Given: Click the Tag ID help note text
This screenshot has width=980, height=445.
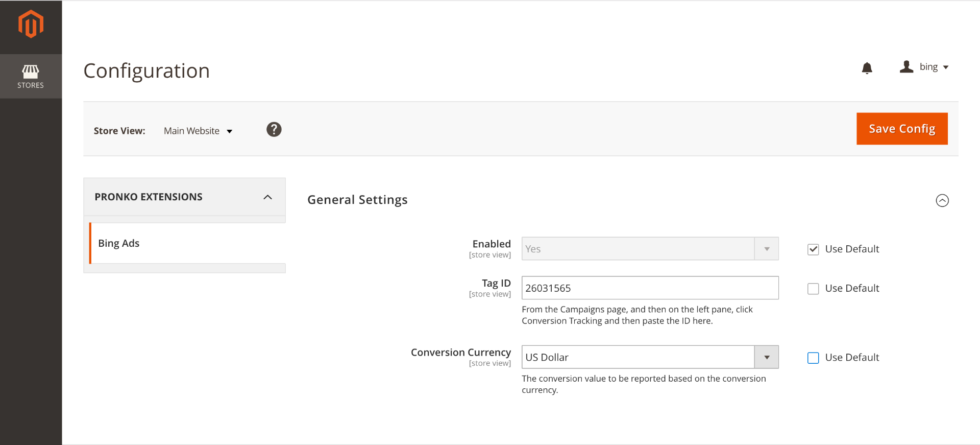Looking at the screenshot, I should click(637, 315).
